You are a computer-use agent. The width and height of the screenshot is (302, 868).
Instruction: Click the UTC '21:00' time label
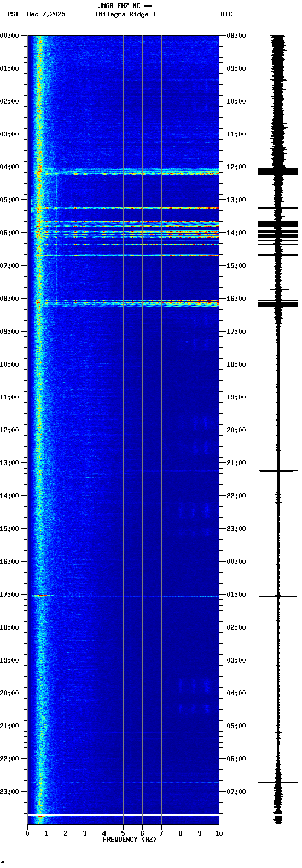pos(236,463)
